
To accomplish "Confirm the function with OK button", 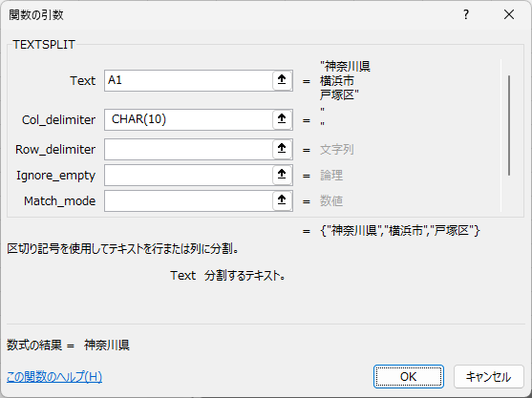I will [x=409, y=376].
